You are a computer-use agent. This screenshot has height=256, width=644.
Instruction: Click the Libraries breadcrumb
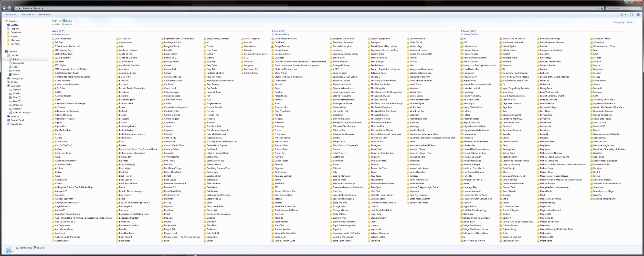coord(25,8)
